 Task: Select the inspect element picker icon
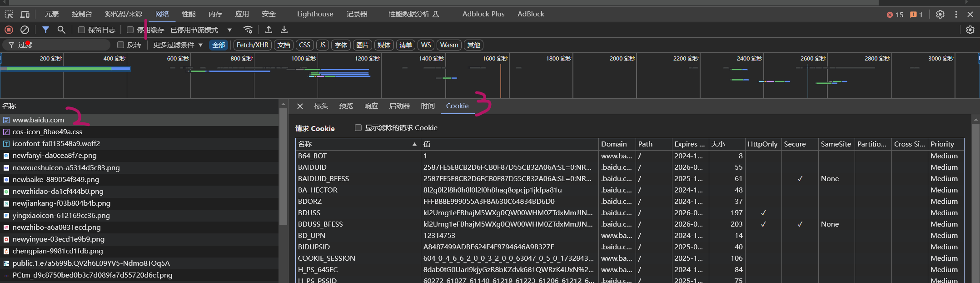9,14
